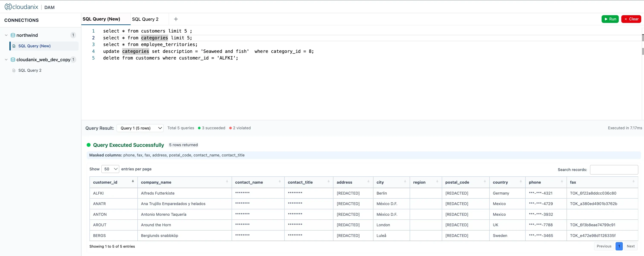Click the file icon next to SQL Query 2
This screenshot has width=644, height=256.
tap(14, 70)
